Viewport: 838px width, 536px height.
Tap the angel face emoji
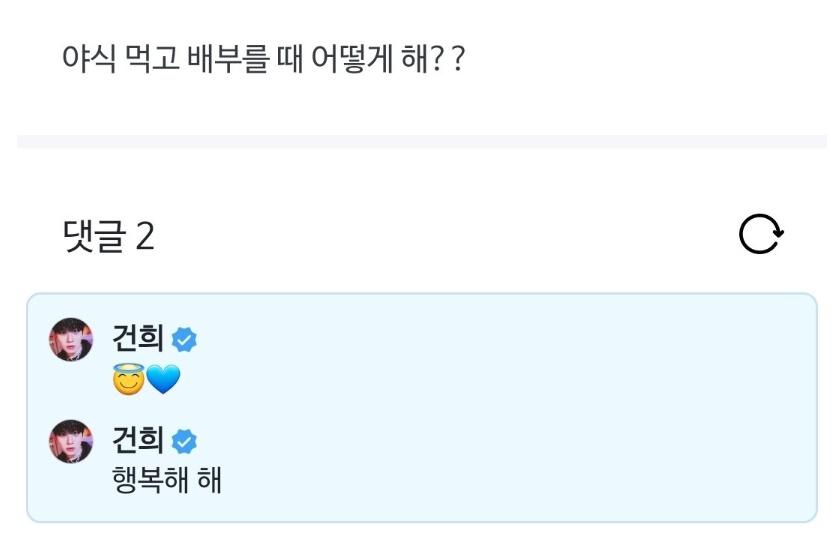(129, 379)
